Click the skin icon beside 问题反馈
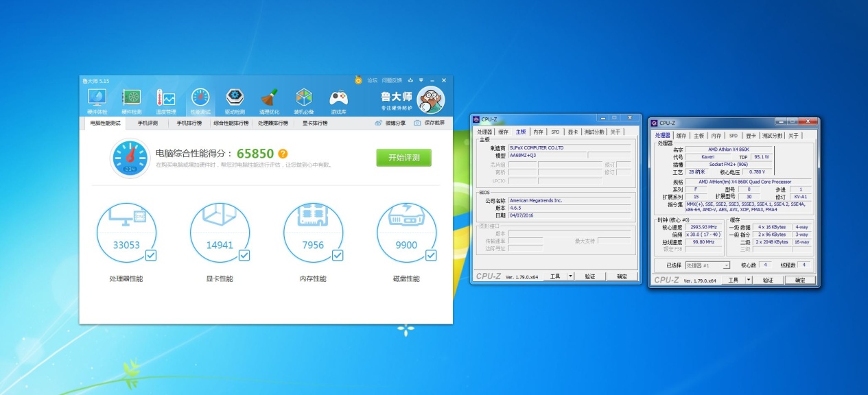Viewport: 868px width, 395px height. click(x=410, y=80)
